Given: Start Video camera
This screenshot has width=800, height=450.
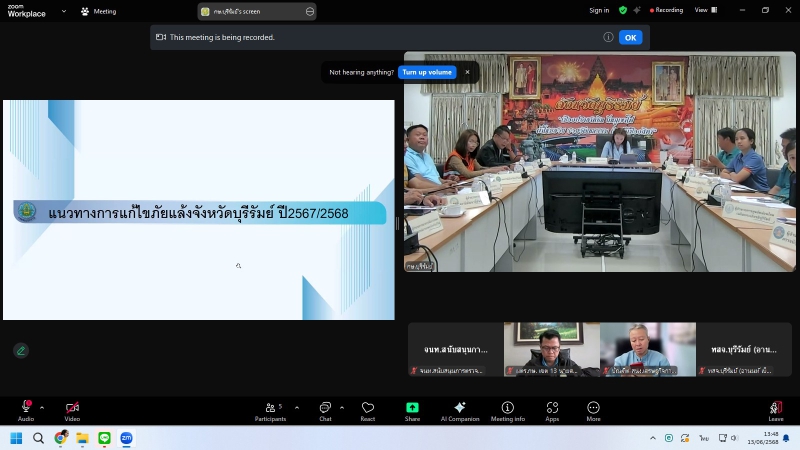Looking at the screenshot, I should click(x=72, y=411).
